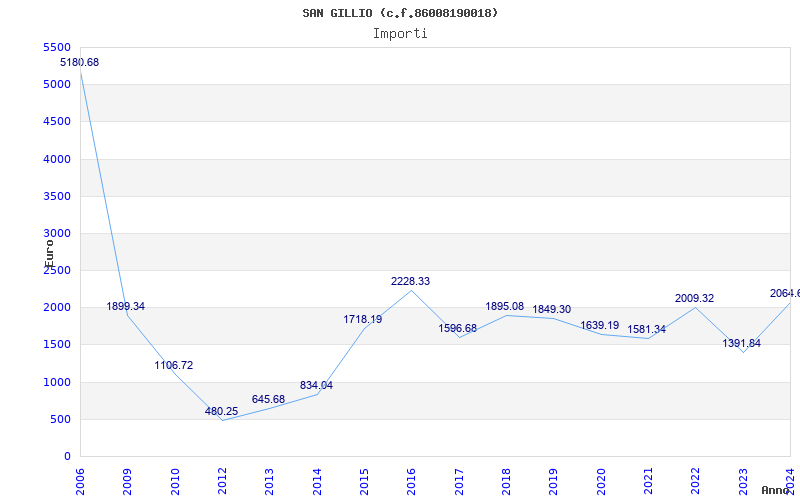800x500 pixels.
Task: Click the chart title SAN GILLIO
Action: click(400, 13)
